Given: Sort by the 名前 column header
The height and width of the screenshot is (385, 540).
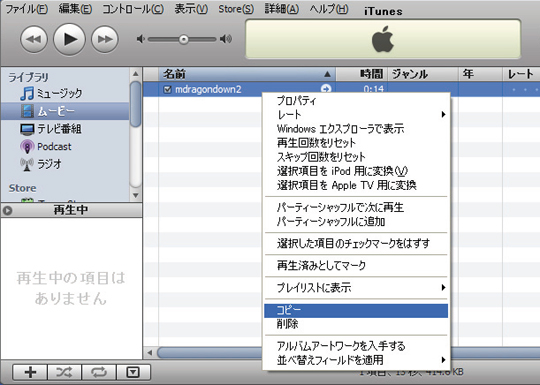Looking at the screenshot, I should (x=247, y=74).
